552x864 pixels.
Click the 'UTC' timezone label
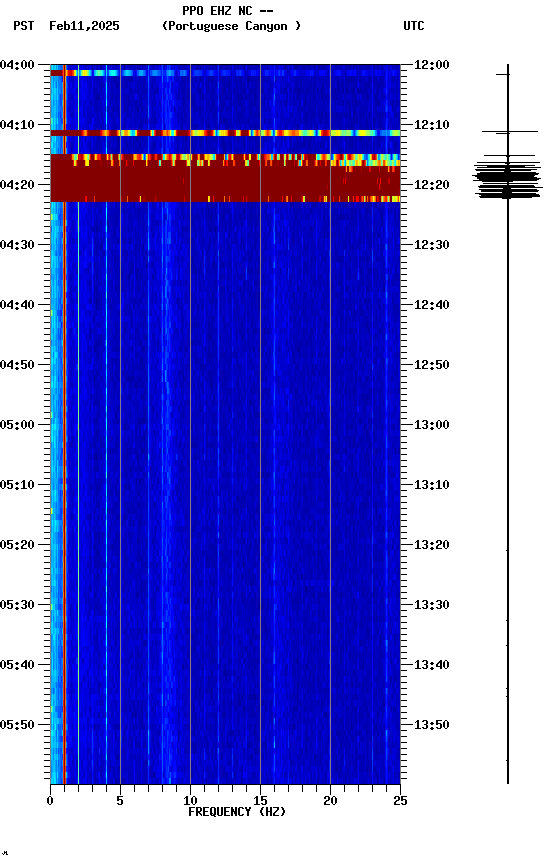[x=414, y=26]
